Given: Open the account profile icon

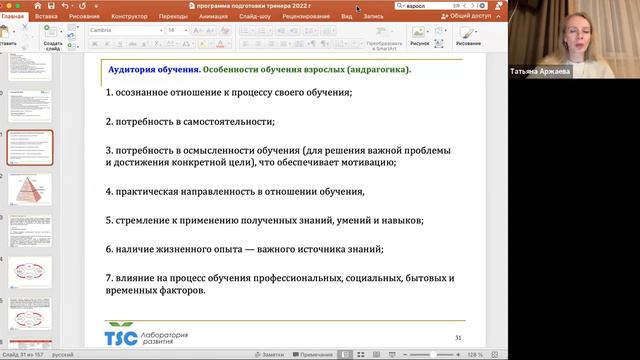Looking at the screenshot, I should (498, 6).
